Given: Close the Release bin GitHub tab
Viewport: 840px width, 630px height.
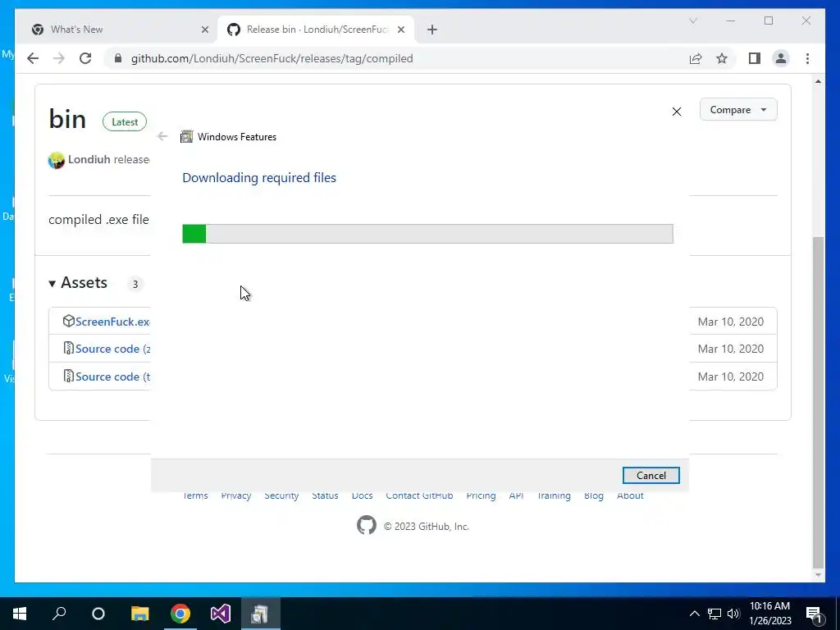Looking at the screenshot, I should click(x=400, y=30).
